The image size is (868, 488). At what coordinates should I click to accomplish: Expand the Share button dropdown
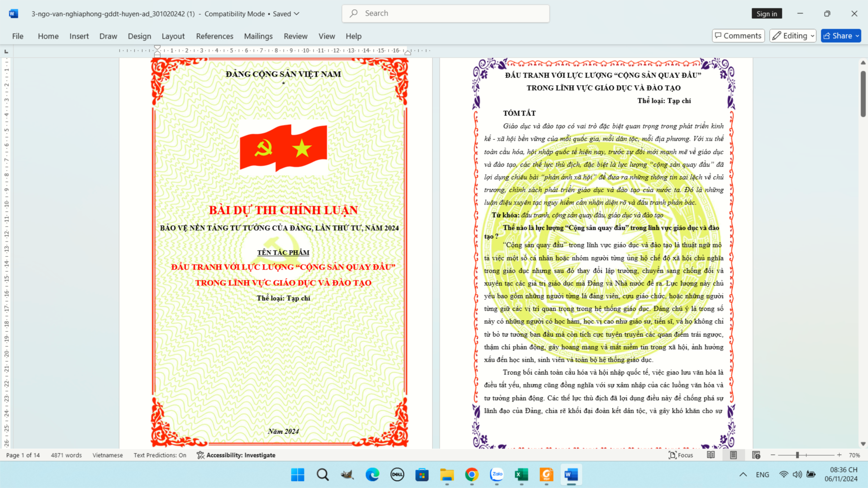[x=857, y=36]
